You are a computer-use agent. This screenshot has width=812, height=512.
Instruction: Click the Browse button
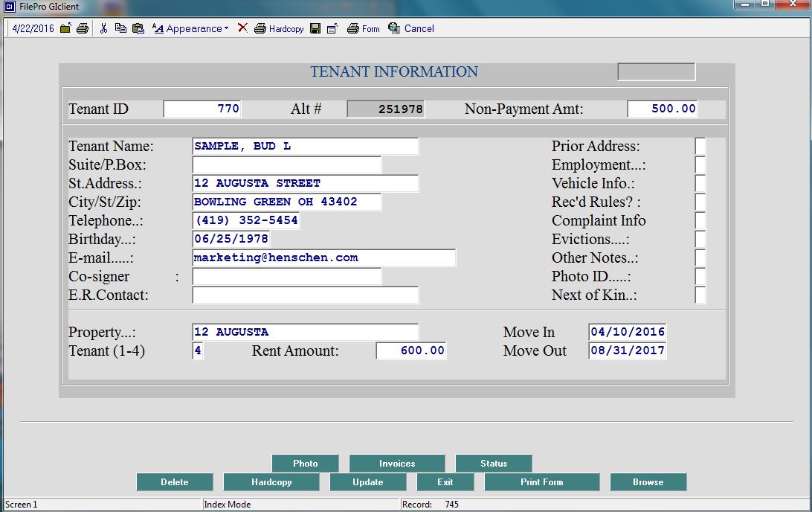tap(648, 482)
